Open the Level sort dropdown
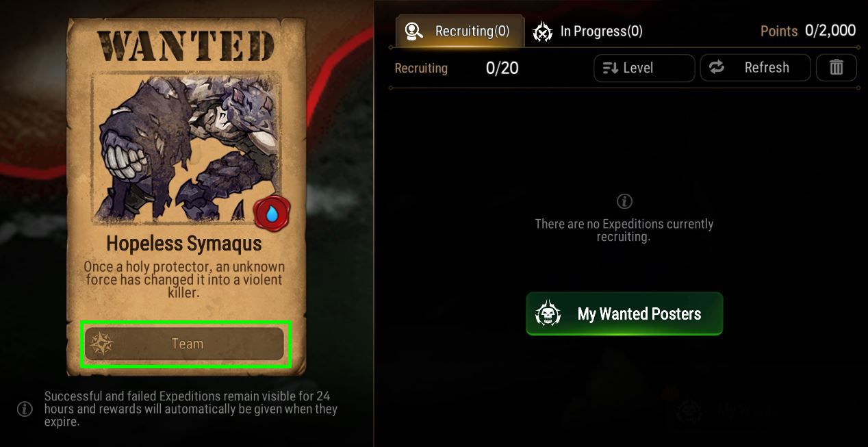This screenshot has width=868, height=447. (644, 68)
